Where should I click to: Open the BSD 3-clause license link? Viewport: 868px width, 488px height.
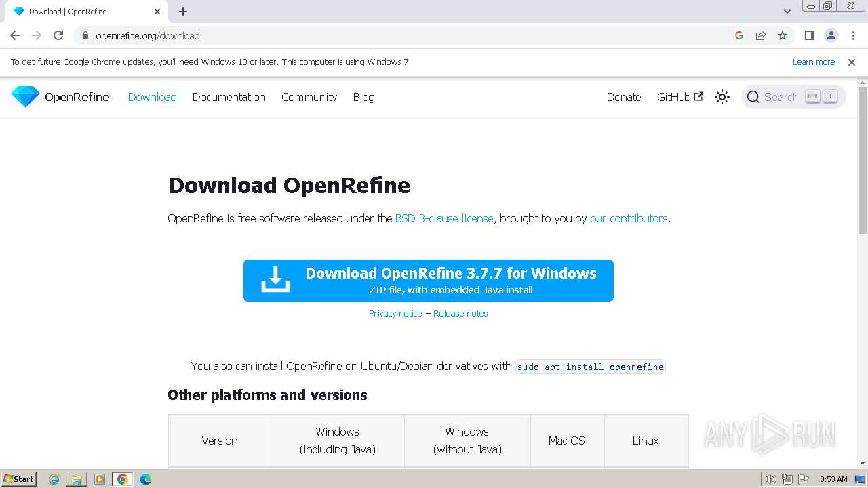444,218
